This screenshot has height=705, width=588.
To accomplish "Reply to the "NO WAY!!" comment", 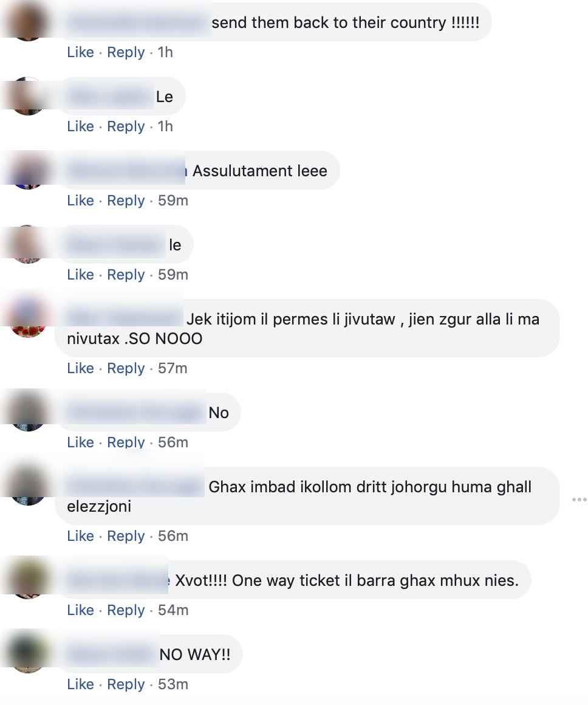I will (126, 684).
